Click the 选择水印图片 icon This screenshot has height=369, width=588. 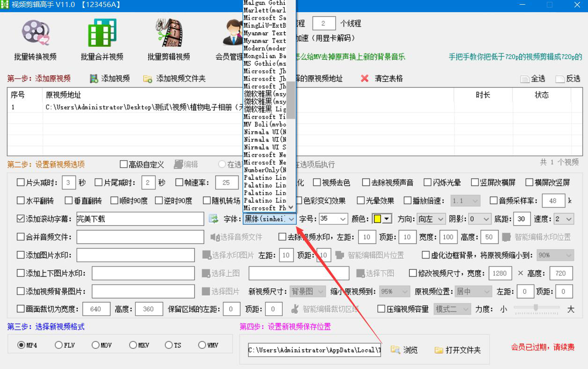pos(206,255)
